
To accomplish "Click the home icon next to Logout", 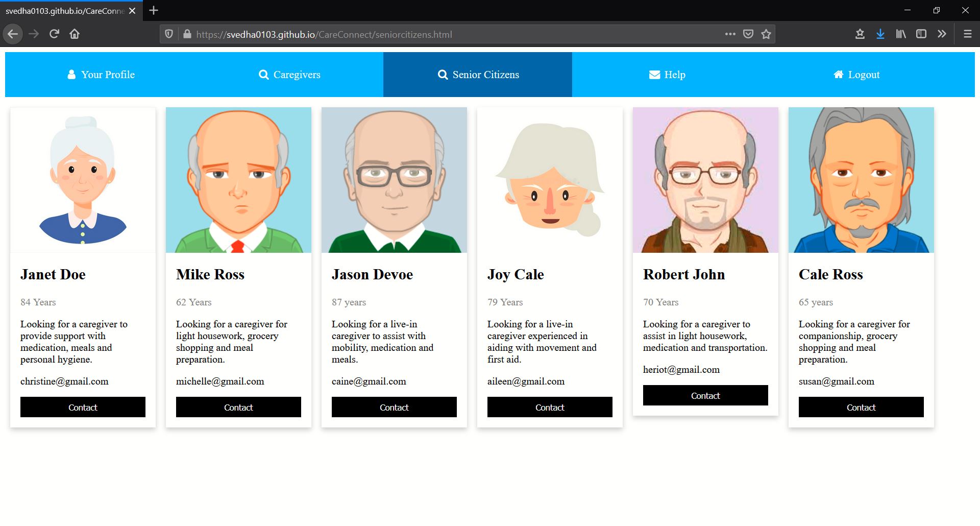I will coord(838,74).
